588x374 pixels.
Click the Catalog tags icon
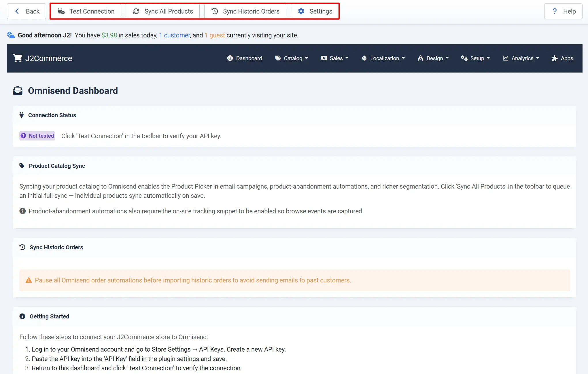[278, 58]
